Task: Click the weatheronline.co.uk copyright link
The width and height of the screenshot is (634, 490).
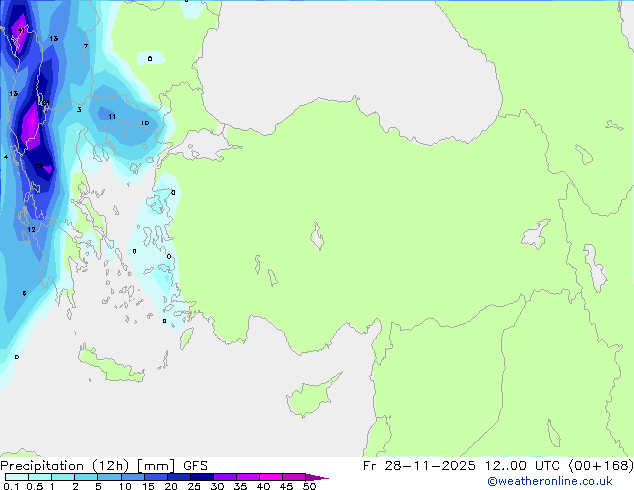Action: tap(549, 481)
